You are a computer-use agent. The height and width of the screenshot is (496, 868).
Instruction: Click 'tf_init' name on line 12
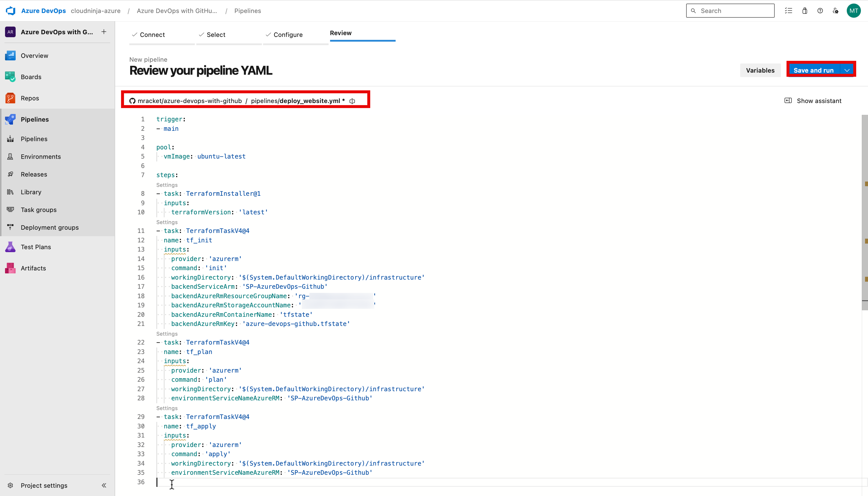tap(199, 240)
